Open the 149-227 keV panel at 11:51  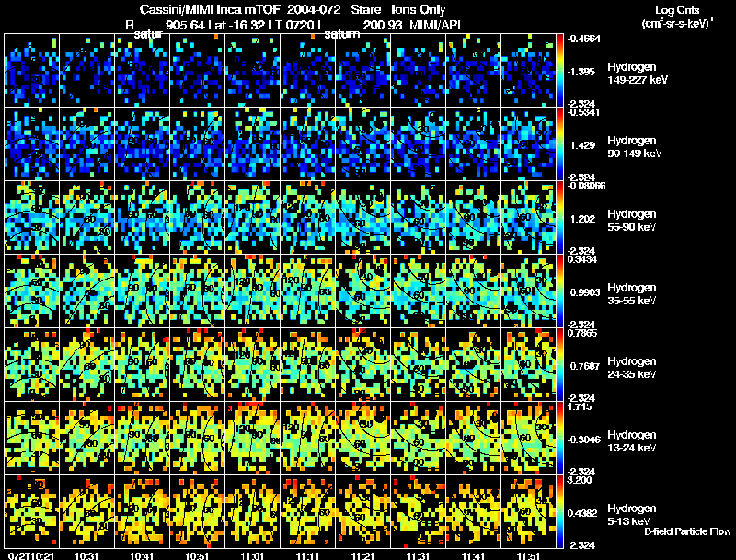(x=528, y=71)
